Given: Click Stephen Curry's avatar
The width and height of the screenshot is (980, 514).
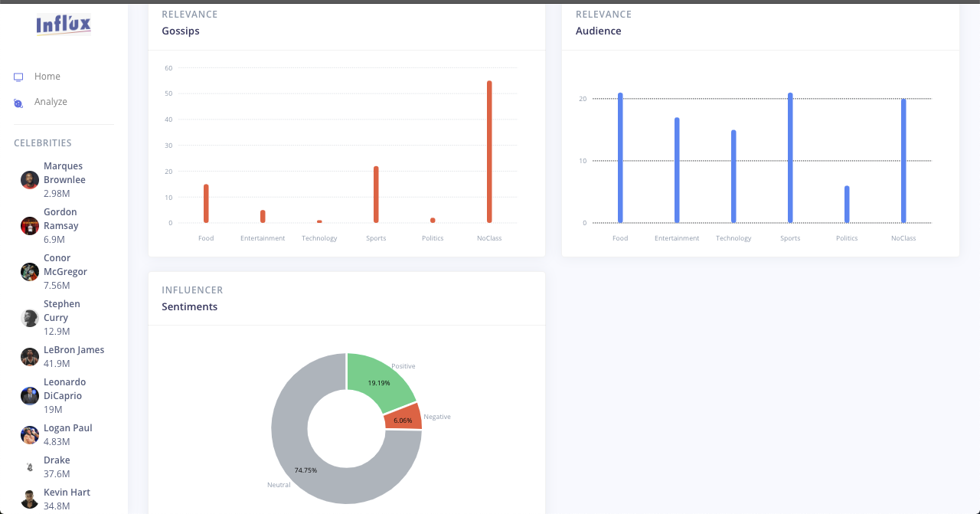Looking at the screenshot, I should click(30, 318).
